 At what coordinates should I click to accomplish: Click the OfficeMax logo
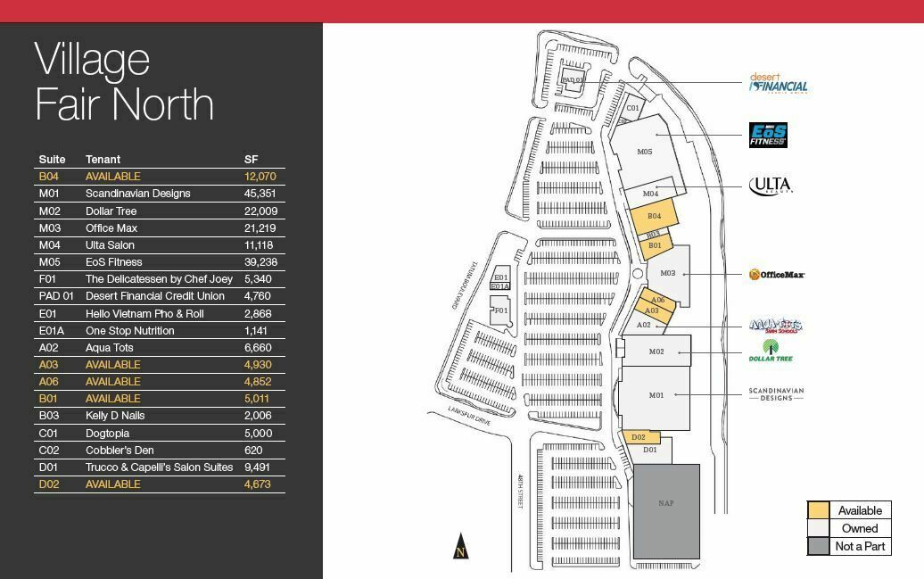click(x=777, y=275)
